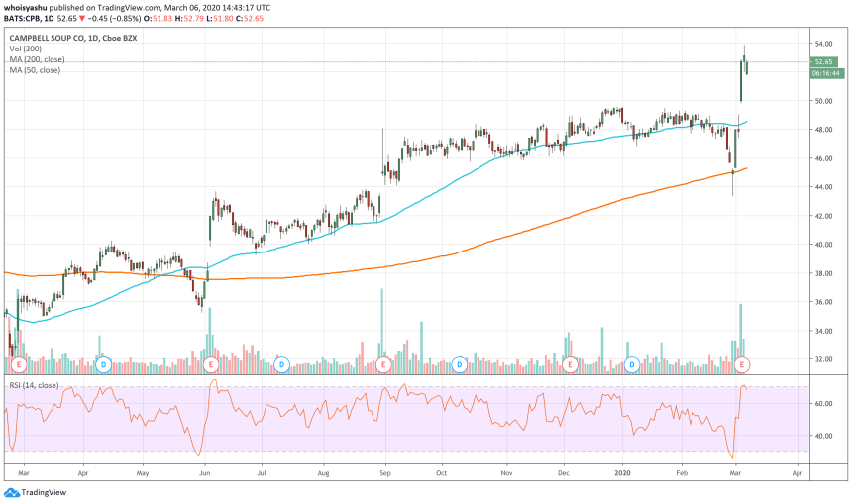Viewport: 852px width, 504px height.
Task: Click the earnings marker before Mar 2019
Action: pyautogui.click(x=19, y=364)
